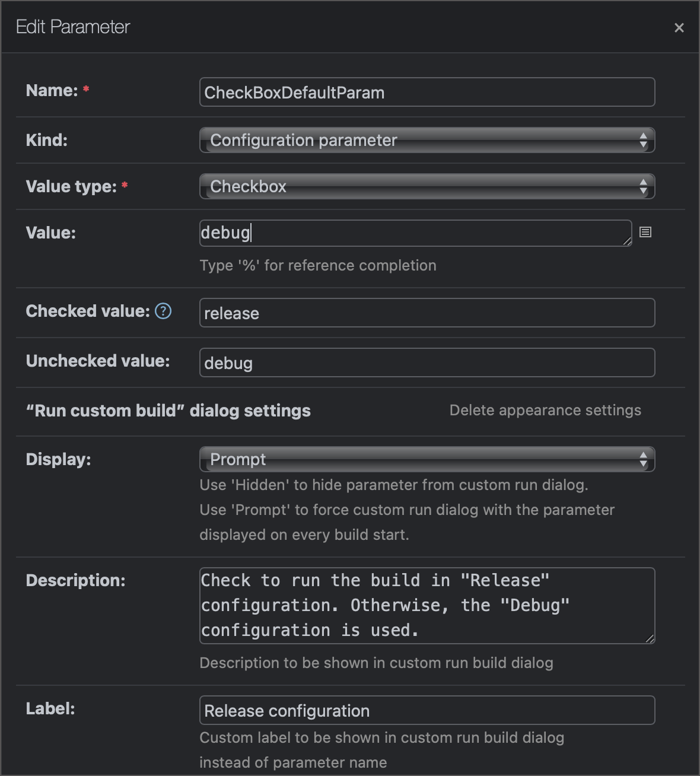Click the spinner arrows on the Kind dropdown
This screenshot has width=700, height=776.
(645, 140)
